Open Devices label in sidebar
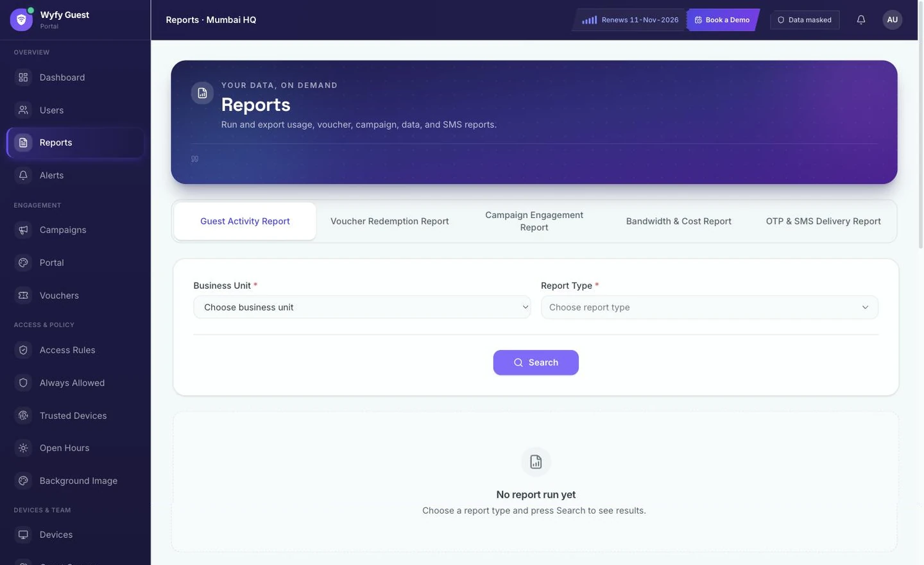The width and height of the screenshot is (924, 565). [x=56, y=535]
